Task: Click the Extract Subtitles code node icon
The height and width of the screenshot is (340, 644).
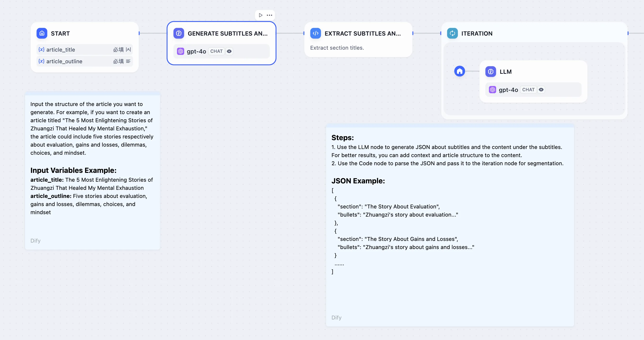Action: click(x=316, y=33)
